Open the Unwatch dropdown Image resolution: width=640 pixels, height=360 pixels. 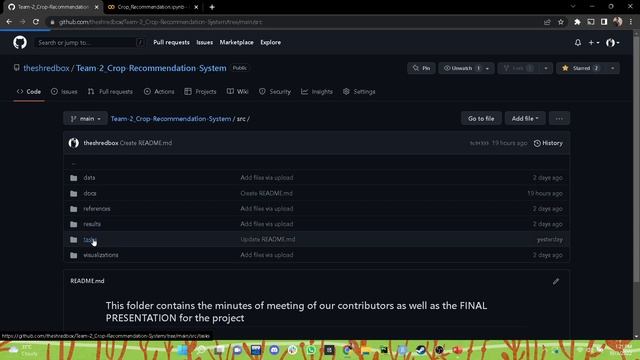[466, 68]
